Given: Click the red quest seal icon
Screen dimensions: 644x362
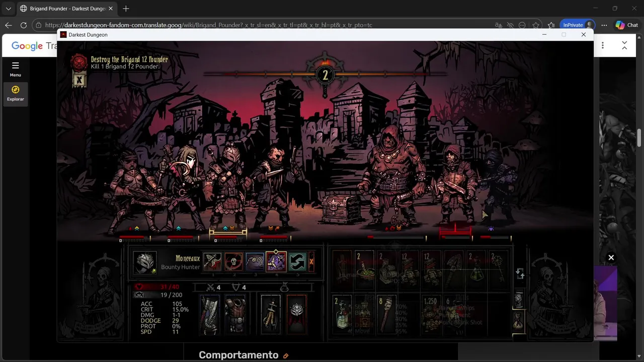Looking at the screenshot, I should click(79, 62).
